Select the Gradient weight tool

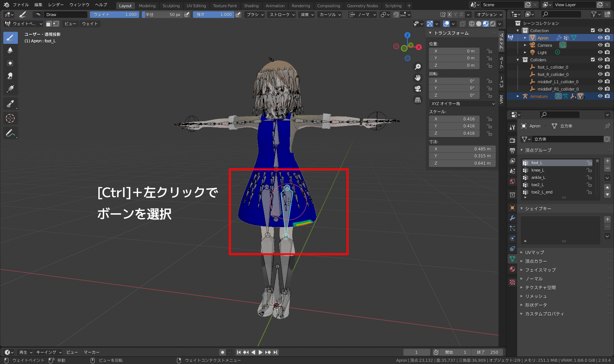10,88
